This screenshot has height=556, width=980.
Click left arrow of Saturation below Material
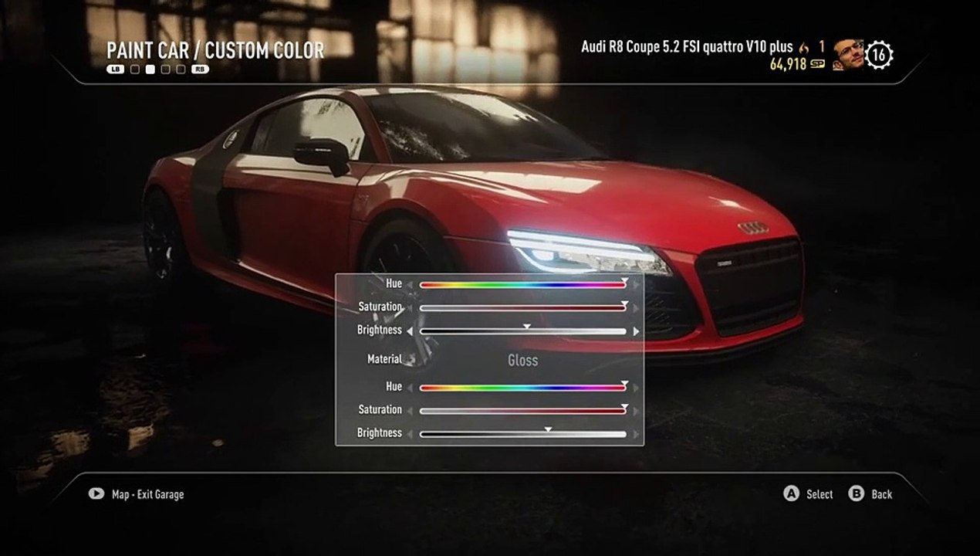tap(410, 411)
